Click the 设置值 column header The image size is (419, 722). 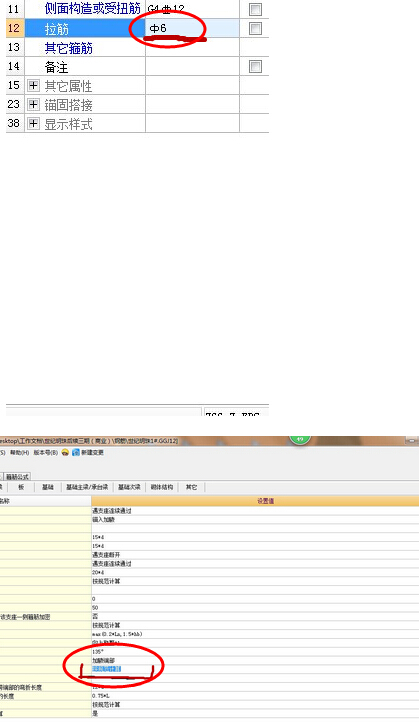point(255,501)
